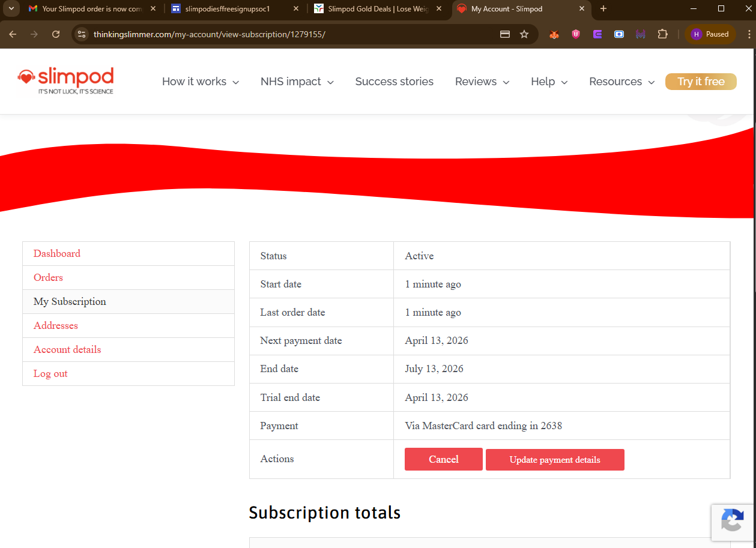Close the Gmail Slimpod order tab
This screenshot has height=548, width=756.
coord(153,9)
